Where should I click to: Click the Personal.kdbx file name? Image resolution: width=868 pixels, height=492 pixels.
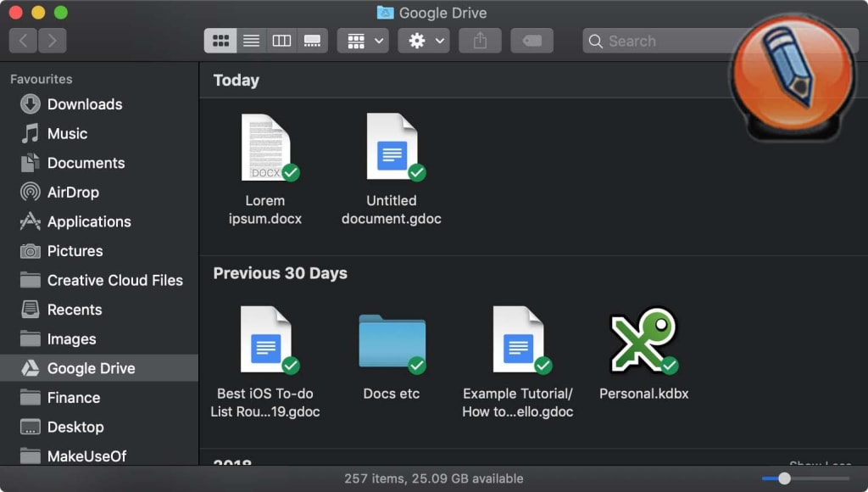644,394
